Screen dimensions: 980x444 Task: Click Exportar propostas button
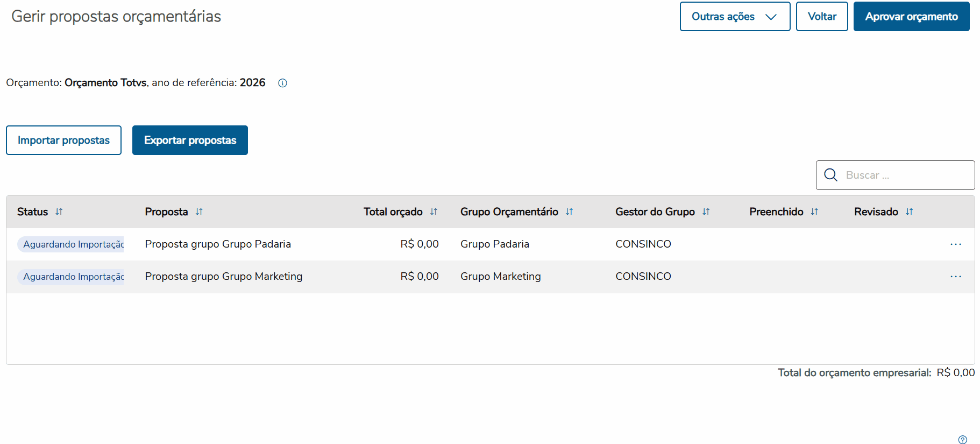[x=190, y=140]
